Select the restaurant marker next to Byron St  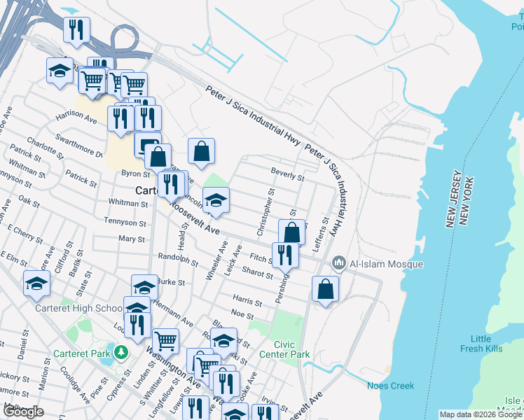(x=171, y=185)
